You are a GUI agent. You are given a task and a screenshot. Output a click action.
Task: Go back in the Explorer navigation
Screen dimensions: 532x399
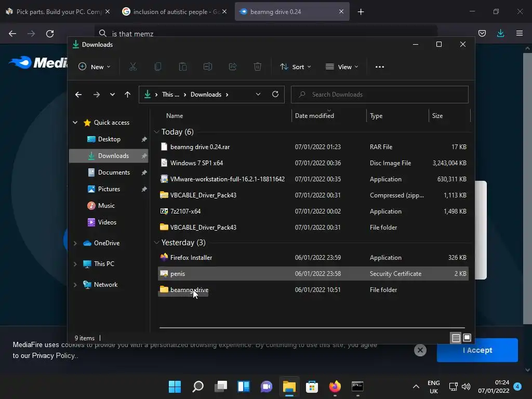click(x=78, y=95)
